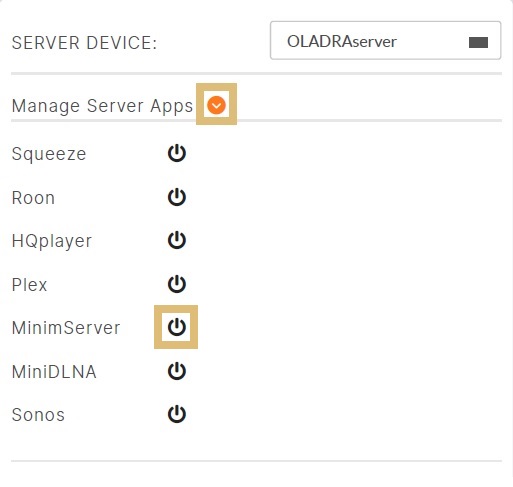Image resolution: width=513 pixels, height=487 pixels.
Task: Start Plex using its power icon
Action: pyautogui.click(x=177, y=284)
